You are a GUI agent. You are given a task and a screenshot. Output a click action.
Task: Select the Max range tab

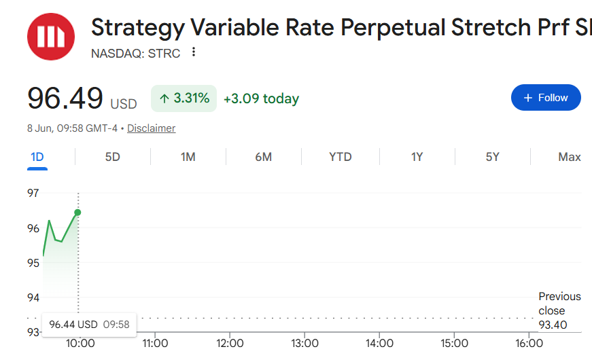[570, 157]
